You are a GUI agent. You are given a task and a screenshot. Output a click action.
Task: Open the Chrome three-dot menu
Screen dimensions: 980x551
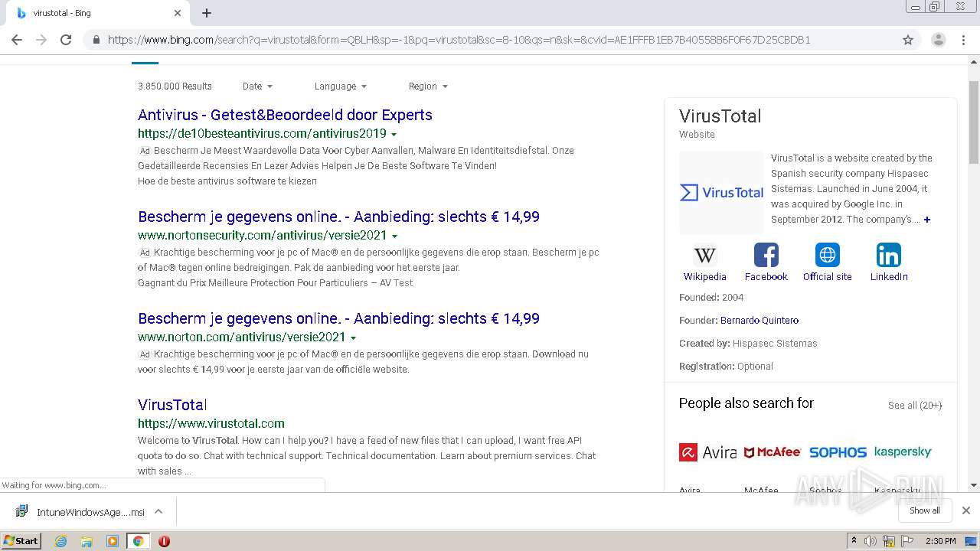(x=963, y=40)
